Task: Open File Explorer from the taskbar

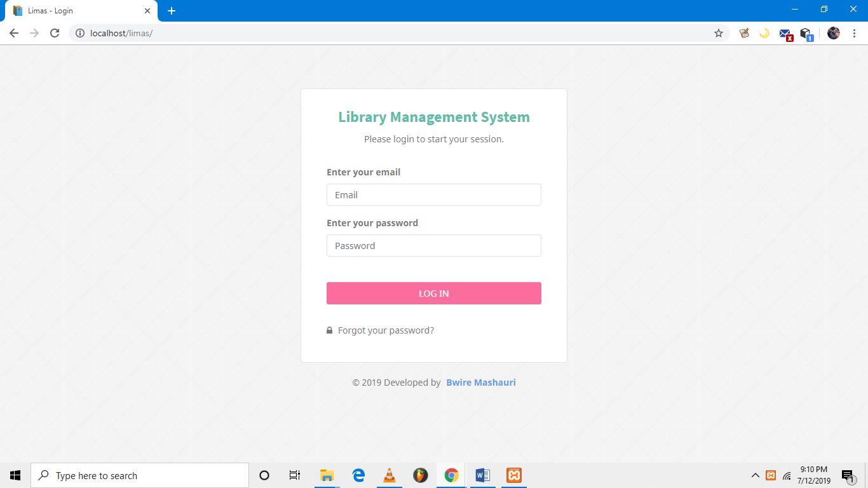Action: (x=327, y=475)
